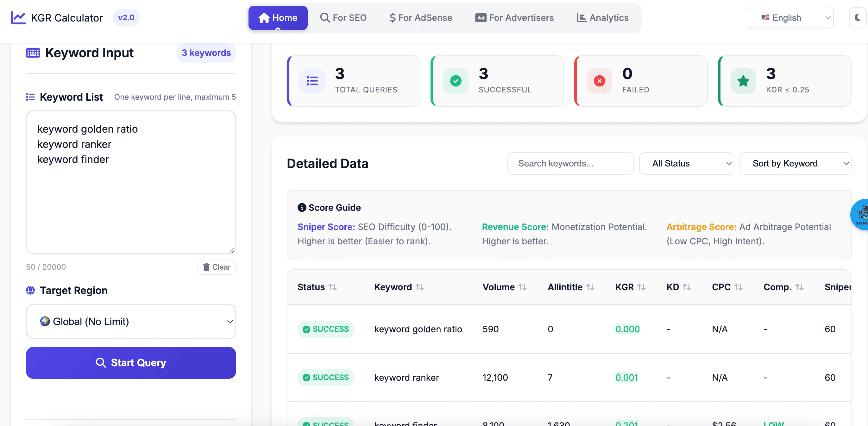Viewport: 868px width, 426px height.
Task: Expand the All Status filter dropdown
Action: coord(686,163)
